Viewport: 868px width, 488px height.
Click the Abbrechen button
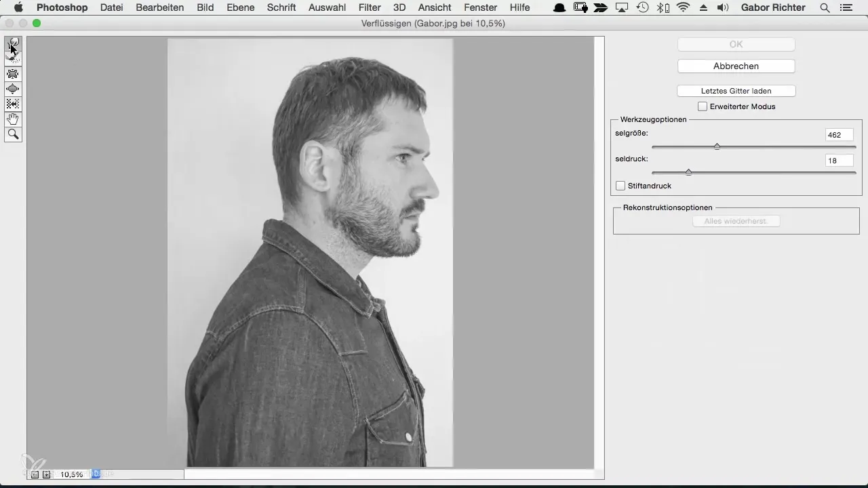[x=736, y=66]
